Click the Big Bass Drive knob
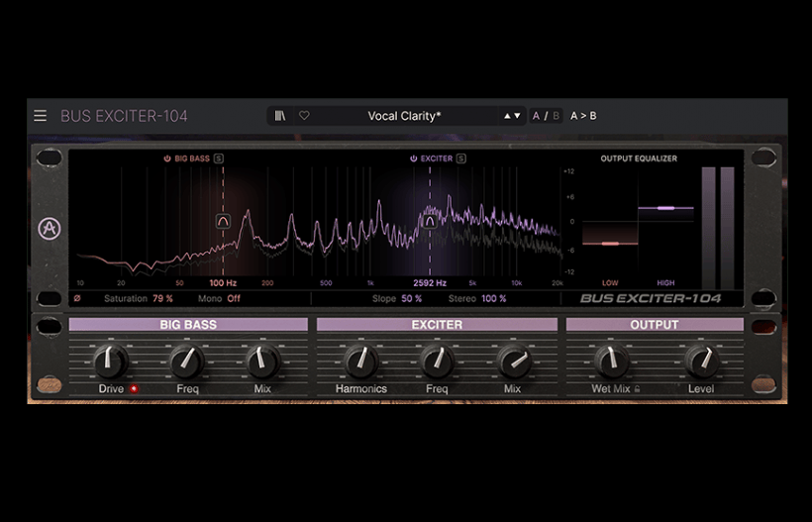 point(110,361)
